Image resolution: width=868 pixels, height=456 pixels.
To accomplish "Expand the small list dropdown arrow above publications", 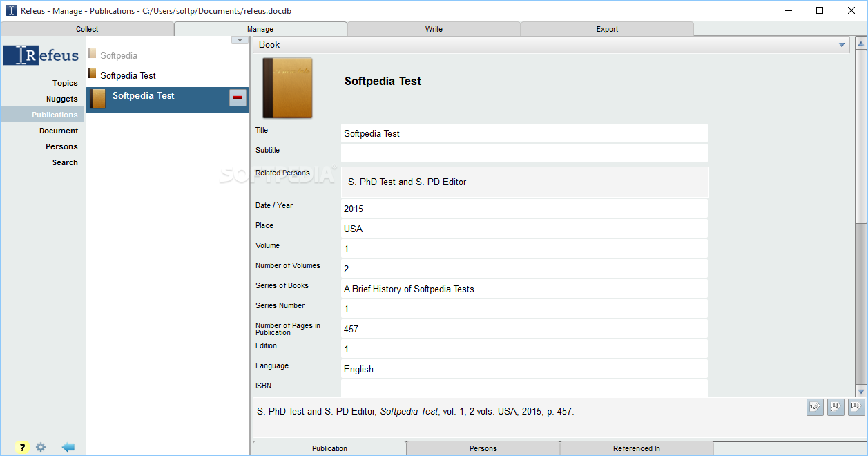I will (x=240, y=40).
